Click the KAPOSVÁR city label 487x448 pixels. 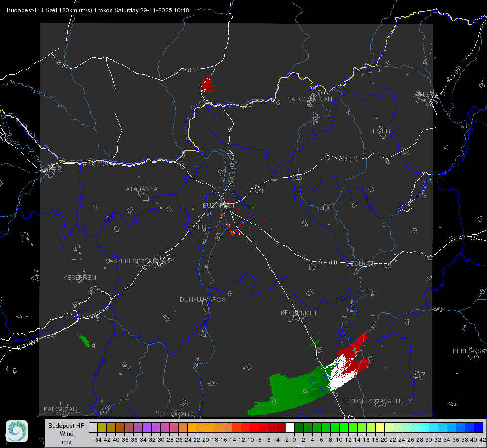(60, 409)
